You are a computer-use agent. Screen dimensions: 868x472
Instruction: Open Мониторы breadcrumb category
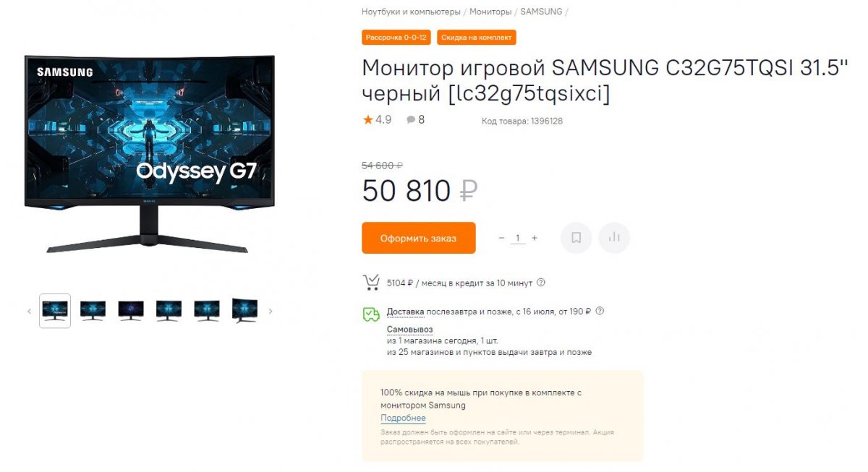pos(490,12)
